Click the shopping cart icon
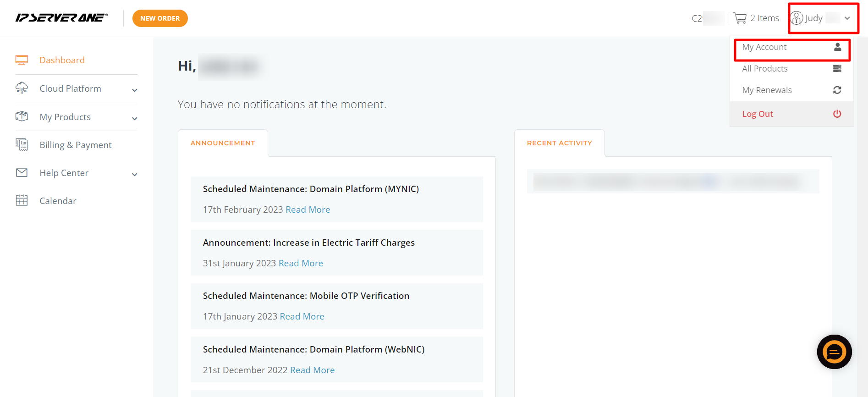 tap(740, 18)
